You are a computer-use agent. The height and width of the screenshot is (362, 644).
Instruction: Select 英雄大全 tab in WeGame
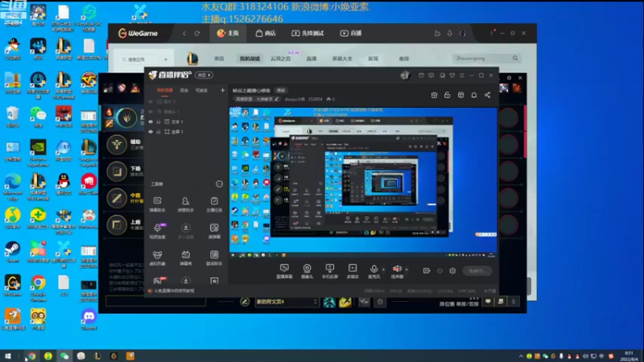(x=342, y=59)
